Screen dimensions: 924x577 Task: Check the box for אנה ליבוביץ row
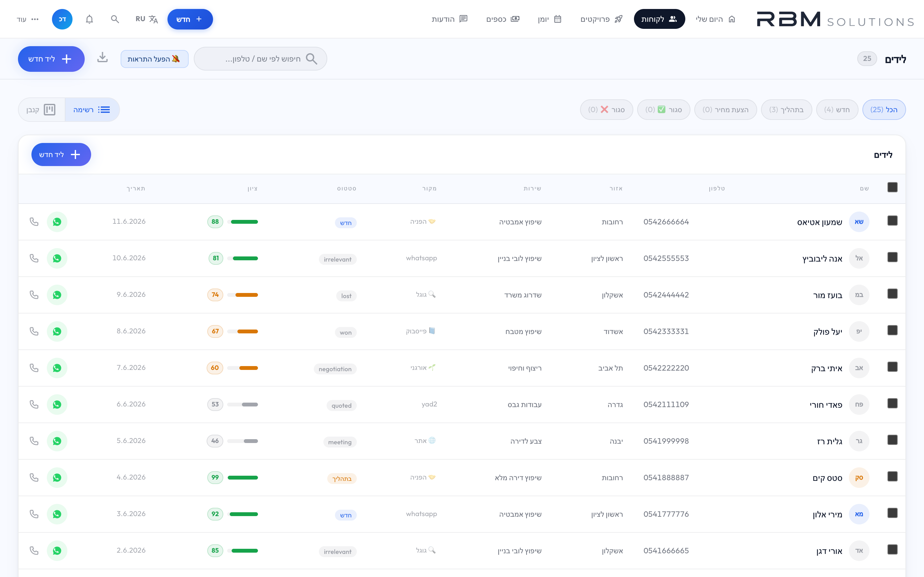pyautogui.click(x=892, y=258)
